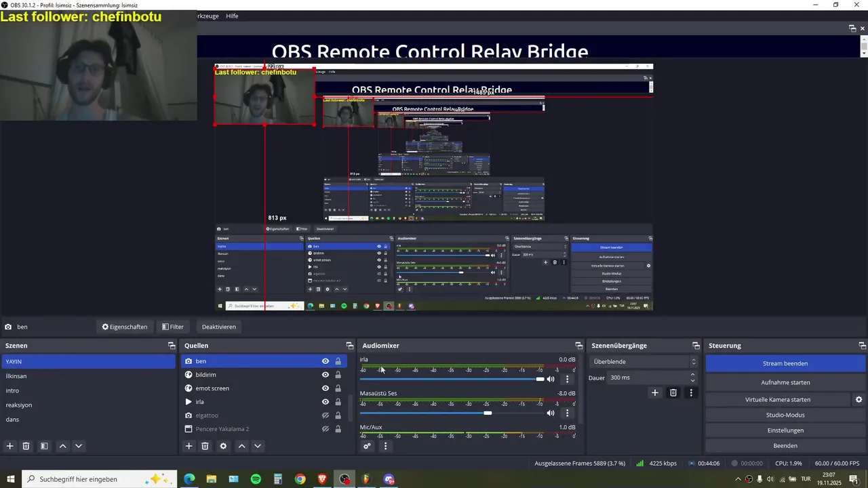Viewport: 868px width, 488px height.
Task: Click the Beenden button
Action: tap(785, 446)
